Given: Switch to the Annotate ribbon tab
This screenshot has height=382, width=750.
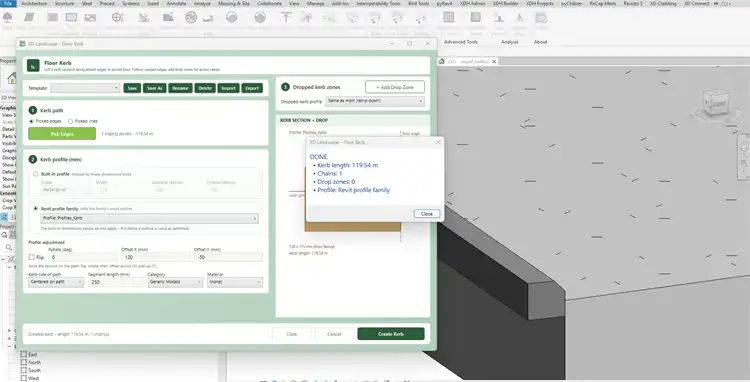Looking at the screenshot, I should [x=176, y=3].
